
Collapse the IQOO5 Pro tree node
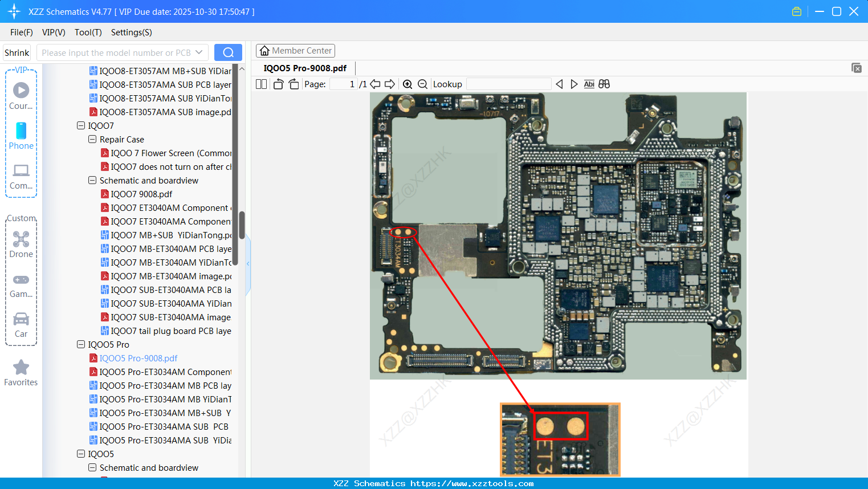[x=81, y=344]
